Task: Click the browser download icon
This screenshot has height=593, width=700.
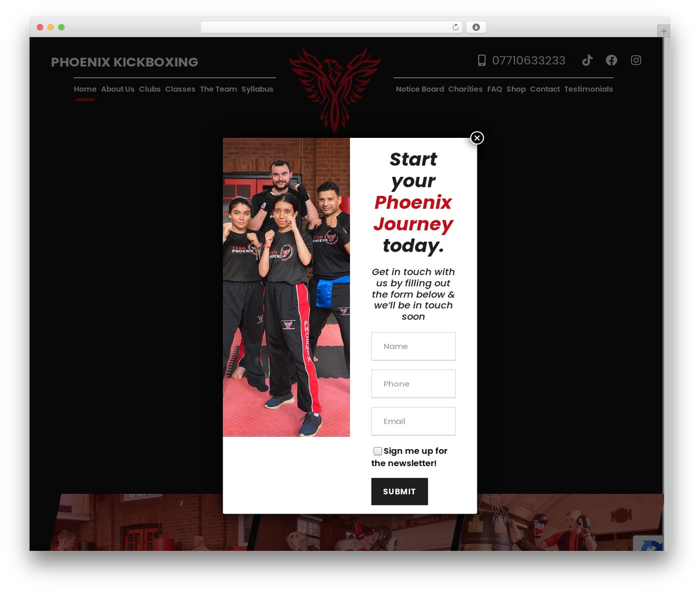Action: 476,27
